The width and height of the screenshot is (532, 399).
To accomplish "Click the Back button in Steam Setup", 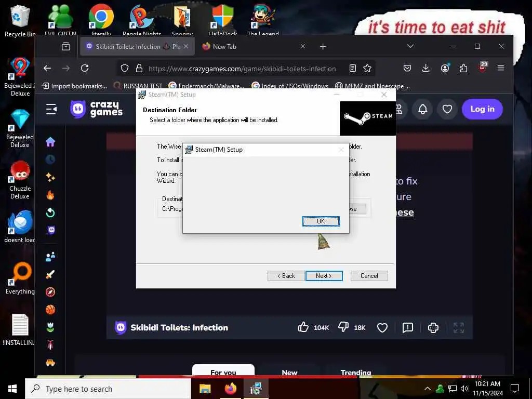I will pyautogui.click(x=286, y=276).
